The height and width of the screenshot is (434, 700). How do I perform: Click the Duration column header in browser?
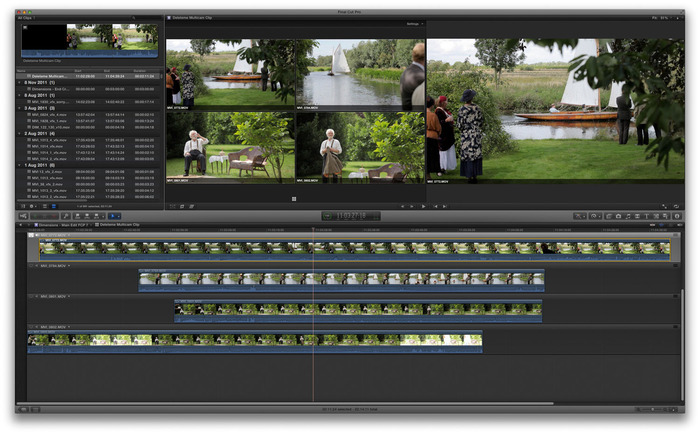tap(140, 69)
